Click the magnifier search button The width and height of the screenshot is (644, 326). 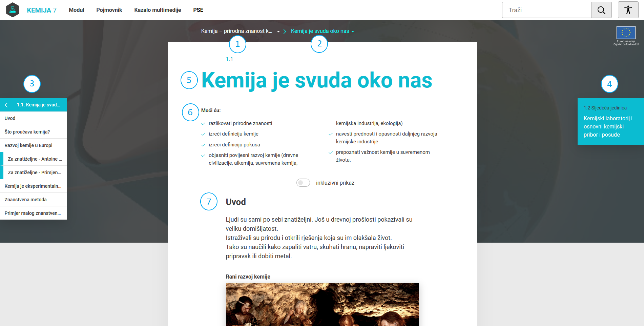pyautogui.click(x=601, y=10)
